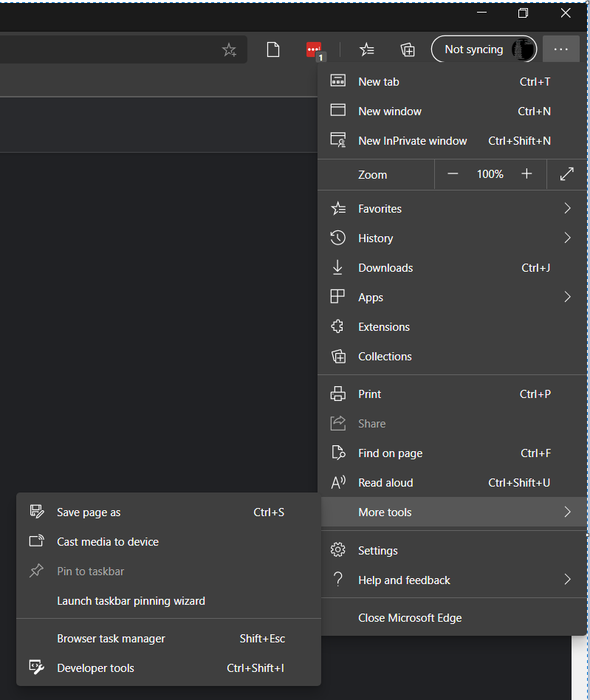
Task: Choose Cast media to device entry
Action: pos(168,541)
